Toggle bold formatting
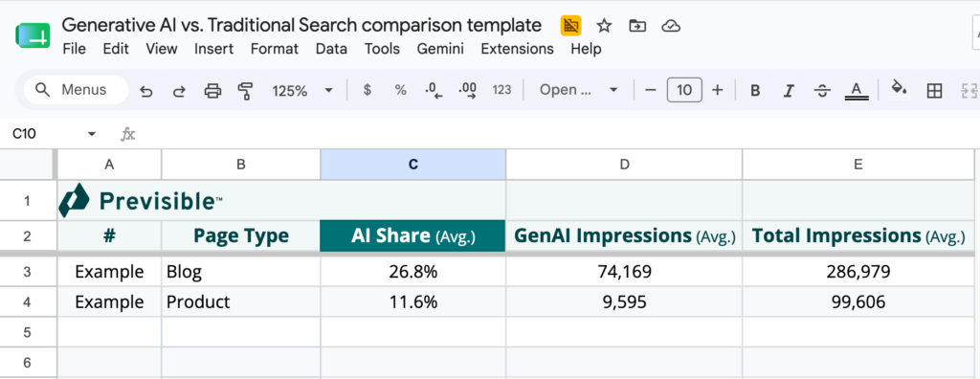The width and height of the screenshot is (980, 379). coord(755,91)
